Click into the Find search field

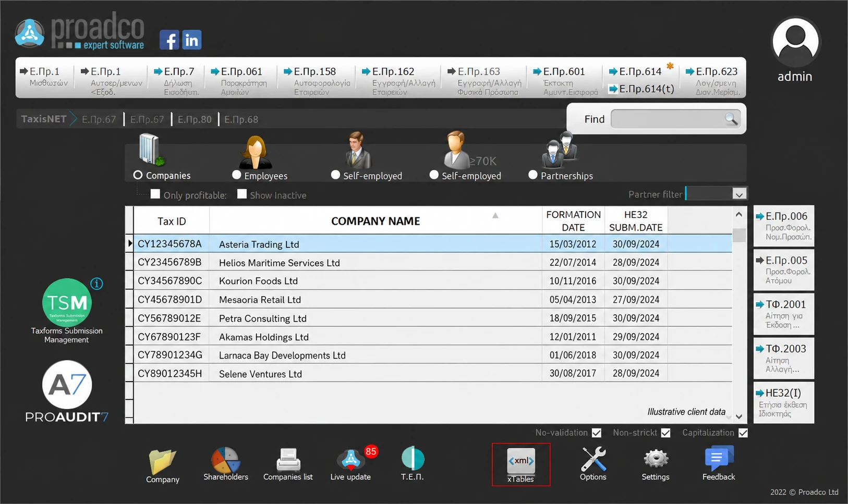coord(668,119)
